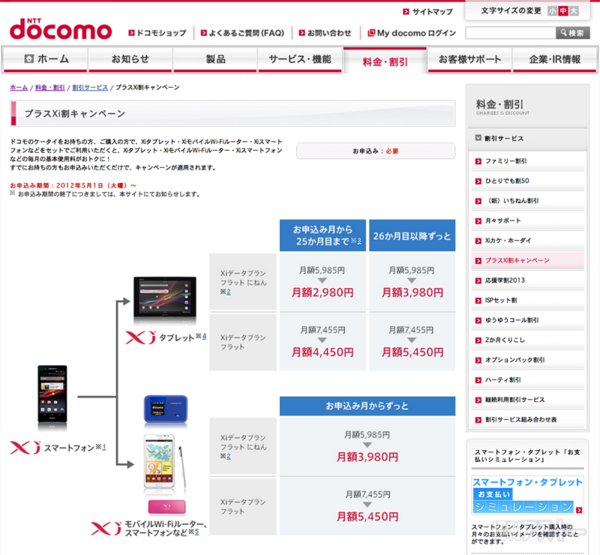Go to ホーム tab in navigation
This screenshot has width=600, height=555.
coord(46,59)
